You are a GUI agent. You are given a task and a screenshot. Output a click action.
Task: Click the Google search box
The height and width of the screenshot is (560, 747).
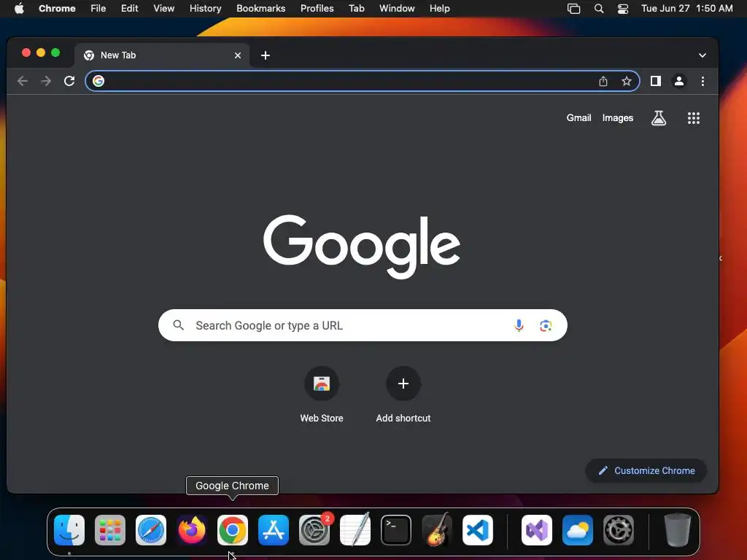coord(363,325)
